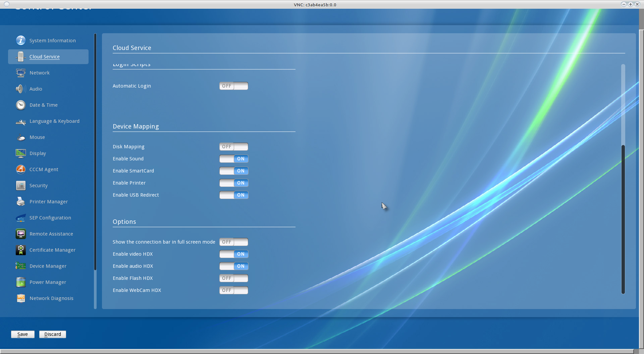Switch off Enable USB Redirect
This screenshot has height=354, width=644.
pos(234,195)
